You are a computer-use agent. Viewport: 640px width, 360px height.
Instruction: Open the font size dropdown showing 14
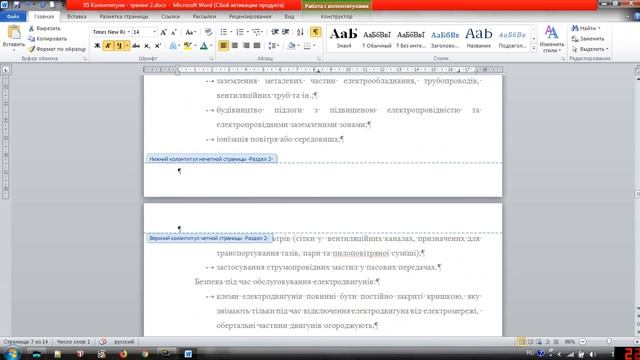click(x=154, y=32)
